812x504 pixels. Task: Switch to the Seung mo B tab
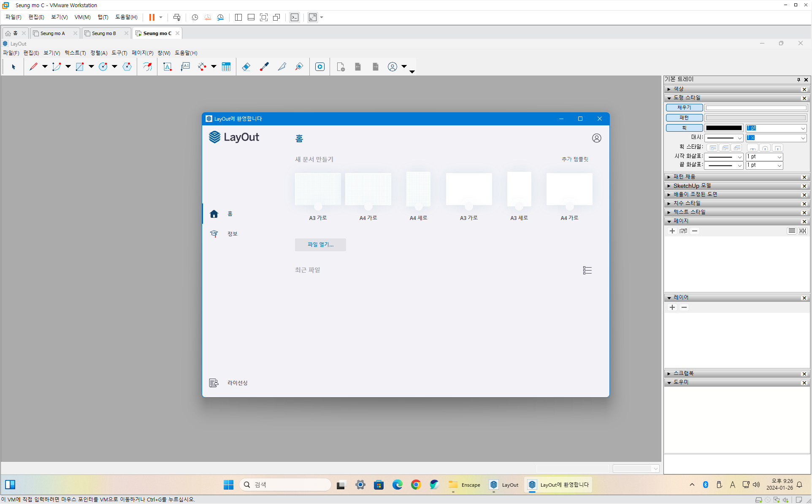(104, 33)
